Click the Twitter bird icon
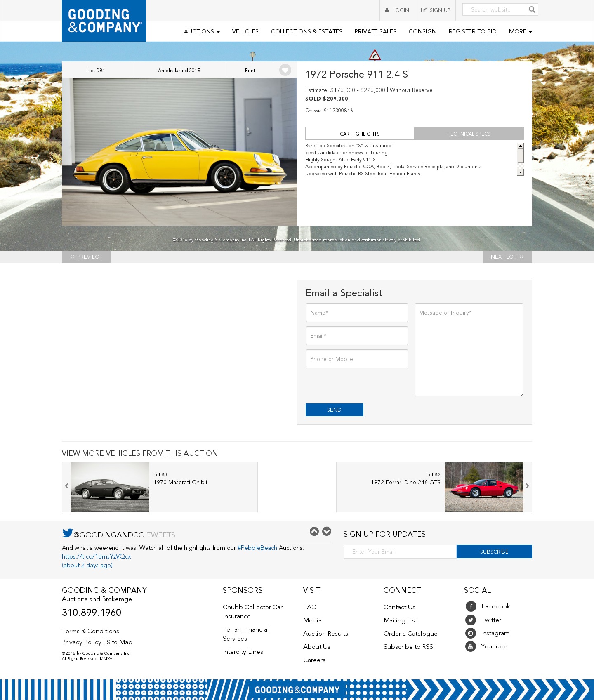The width and height of the screenshot is (594, 700). 67,533
